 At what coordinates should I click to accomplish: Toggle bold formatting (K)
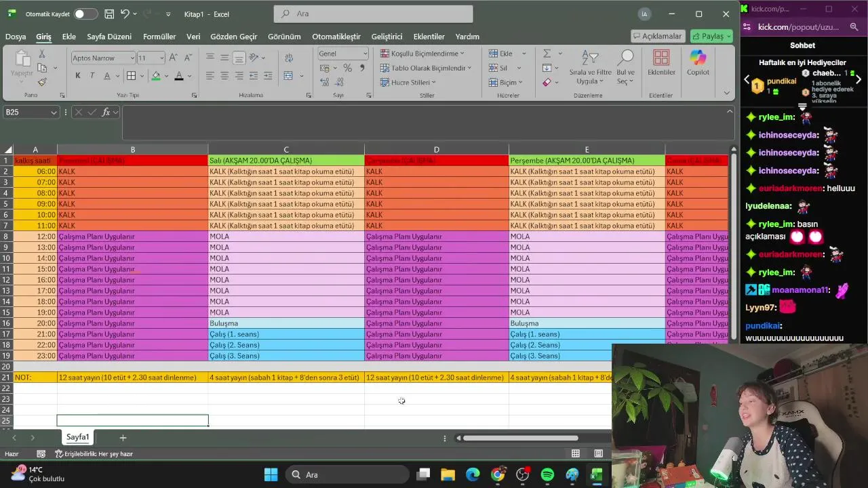pyautogui.click(x=78, y=76)
